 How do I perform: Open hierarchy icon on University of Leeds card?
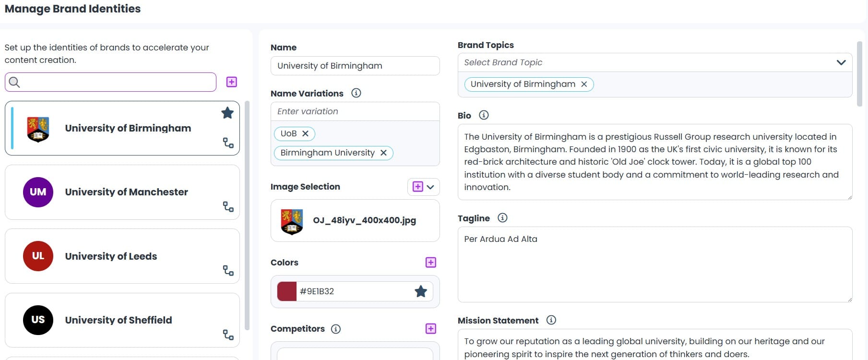point(228,271)
